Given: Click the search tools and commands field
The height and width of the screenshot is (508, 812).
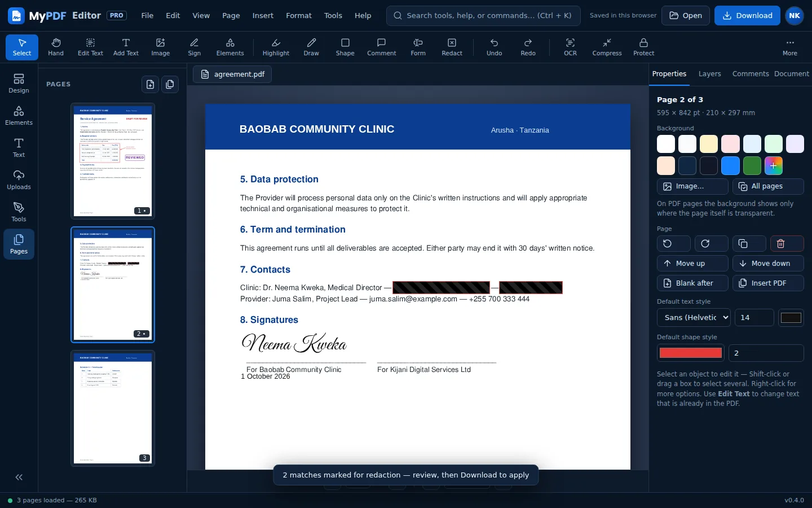Looking at the screenshot, I should click(483, 16).
